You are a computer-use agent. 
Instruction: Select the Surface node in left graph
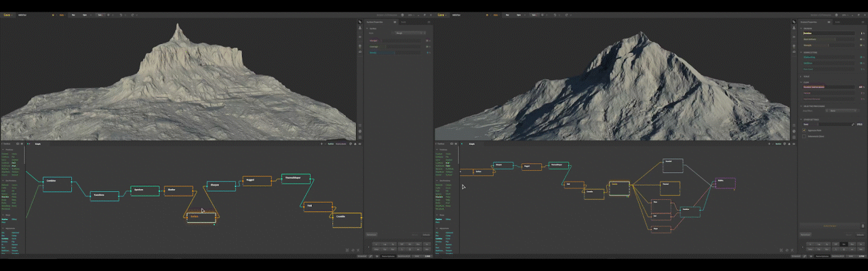201,217
